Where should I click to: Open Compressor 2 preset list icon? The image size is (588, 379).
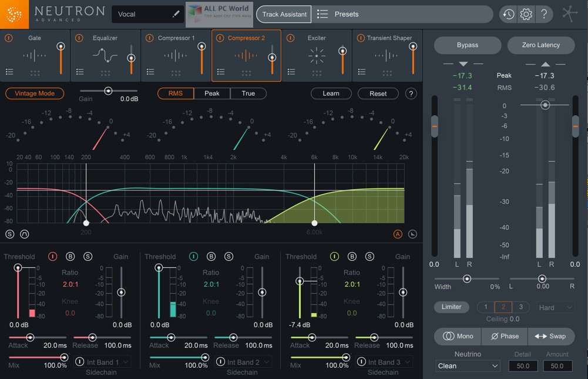221,72
